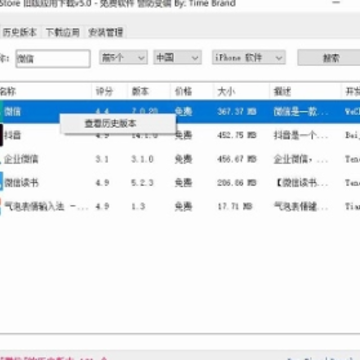Sort by the 名称 column header
The width and height of the screenshot is (360, 360).
pyautogui.click(x=45, y=91)
